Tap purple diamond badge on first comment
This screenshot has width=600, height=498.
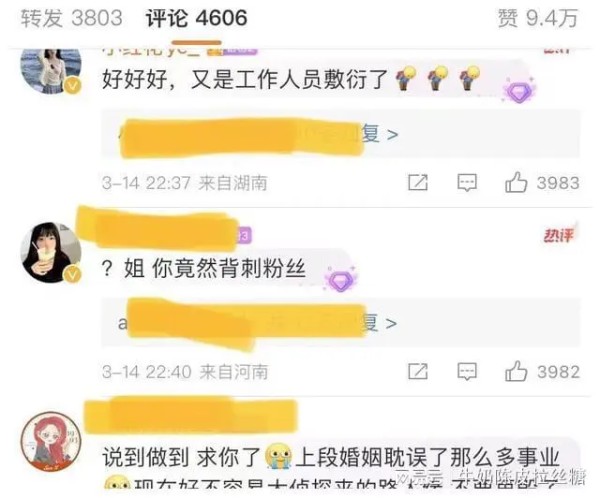519,90
